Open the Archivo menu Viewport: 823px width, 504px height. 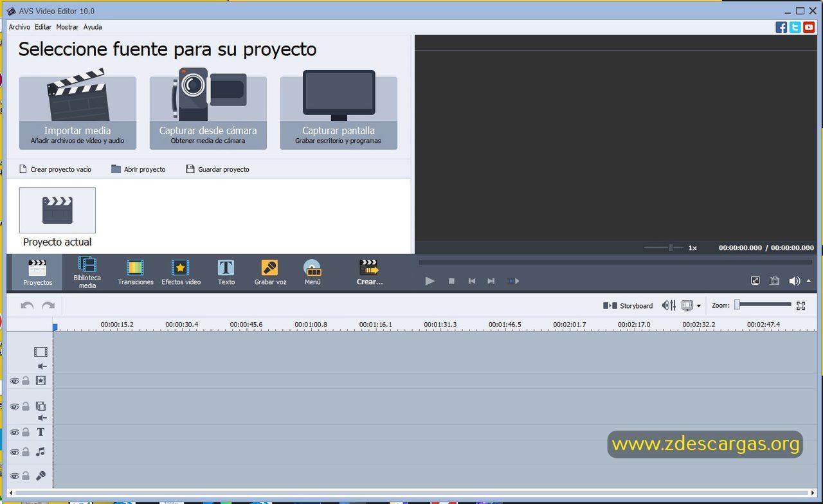19,27
